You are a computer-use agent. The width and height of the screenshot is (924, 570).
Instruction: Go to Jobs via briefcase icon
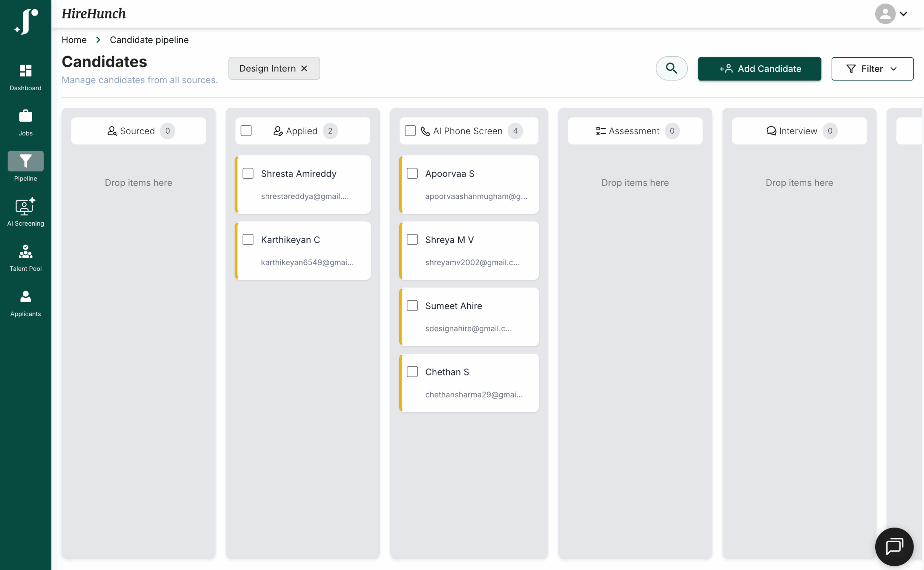point(25,116)
